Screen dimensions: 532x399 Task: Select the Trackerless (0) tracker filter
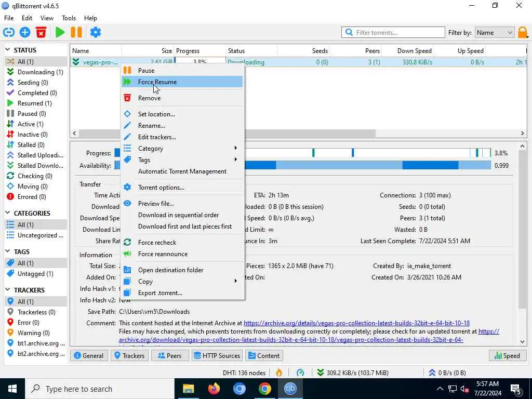click(36, 312)
